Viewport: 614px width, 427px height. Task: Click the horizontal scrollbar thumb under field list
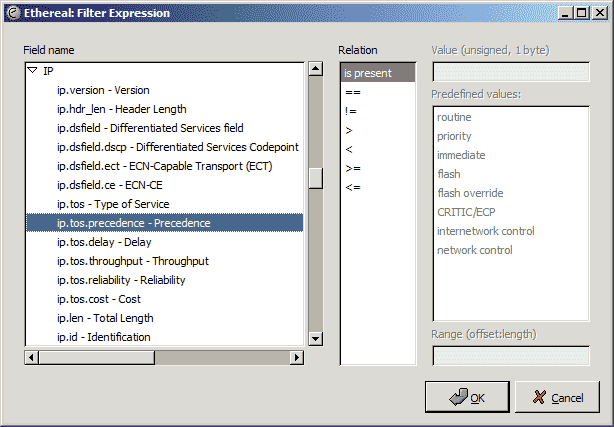coord(97,357)
